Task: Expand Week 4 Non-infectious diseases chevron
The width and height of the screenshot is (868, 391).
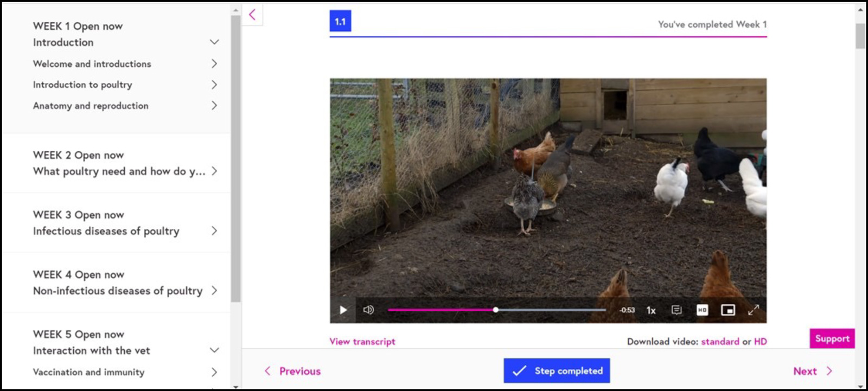Action: (x=214, y=291)
